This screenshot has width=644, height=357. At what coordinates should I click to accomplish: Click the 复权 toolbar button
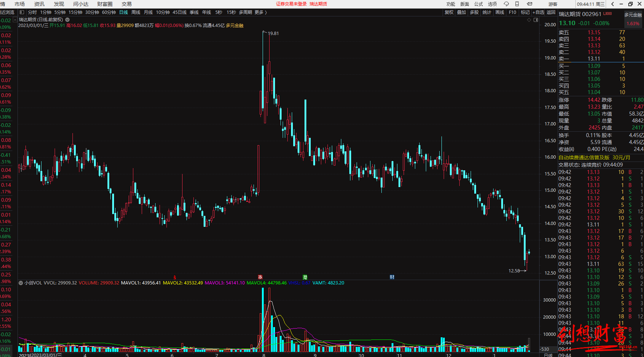pyautogui.click(x=449, y=12)
